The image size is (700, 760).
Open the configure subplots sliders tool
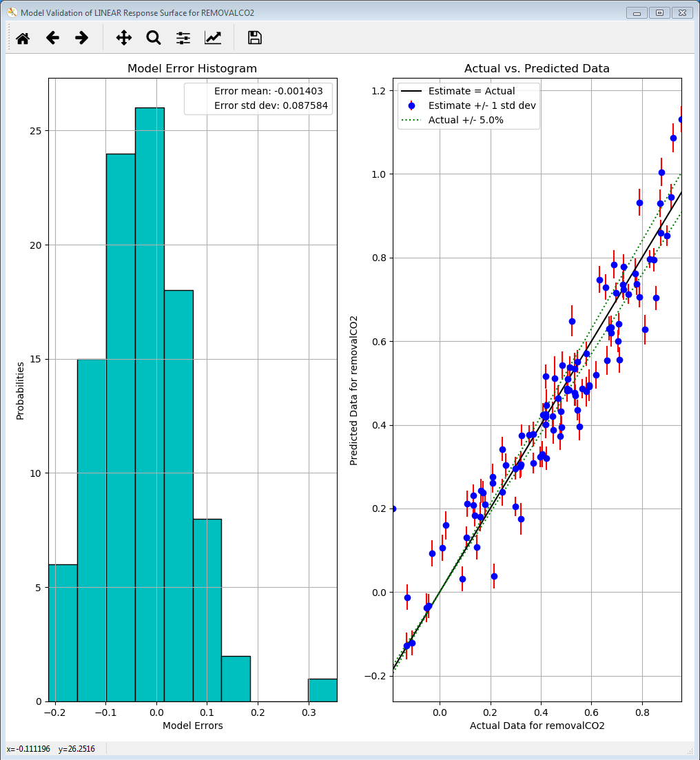182,38
